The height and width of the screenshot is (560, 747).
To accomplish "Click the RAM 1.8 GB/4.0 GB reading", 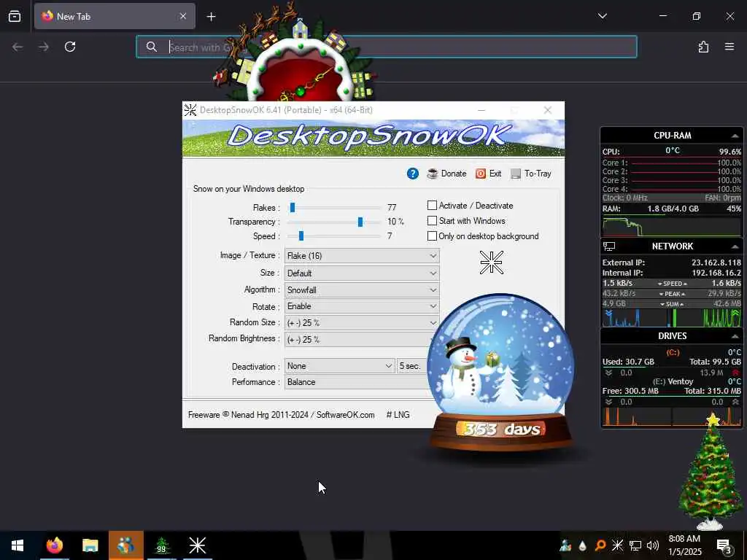I will coord(673,209).
